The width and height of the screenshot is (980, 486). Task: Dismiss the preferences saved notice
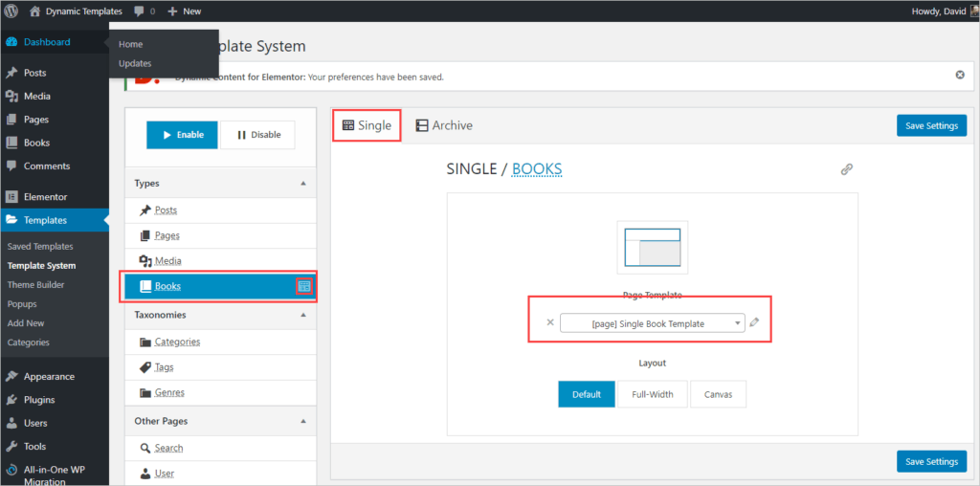click(x=959, y=75)
